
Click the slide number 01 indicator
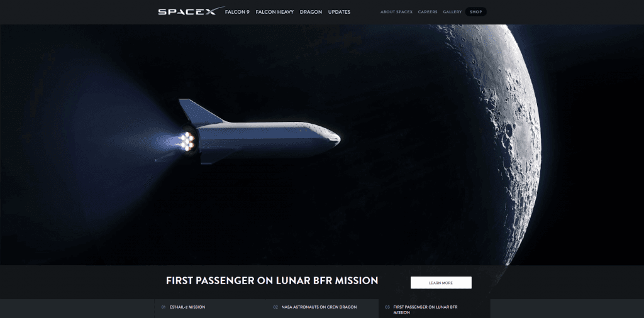(164, 307)
